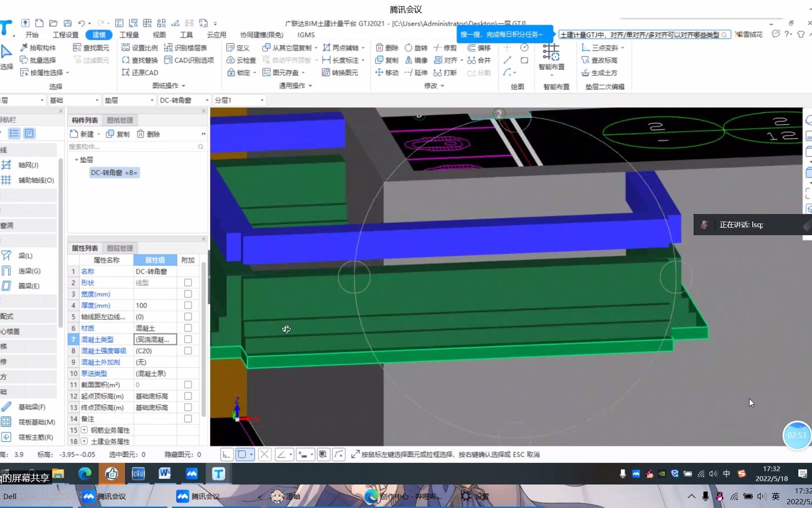Open the 开始 ribbon tab
This screenshot has width=812, height=508.
click(x=32, y=35)
